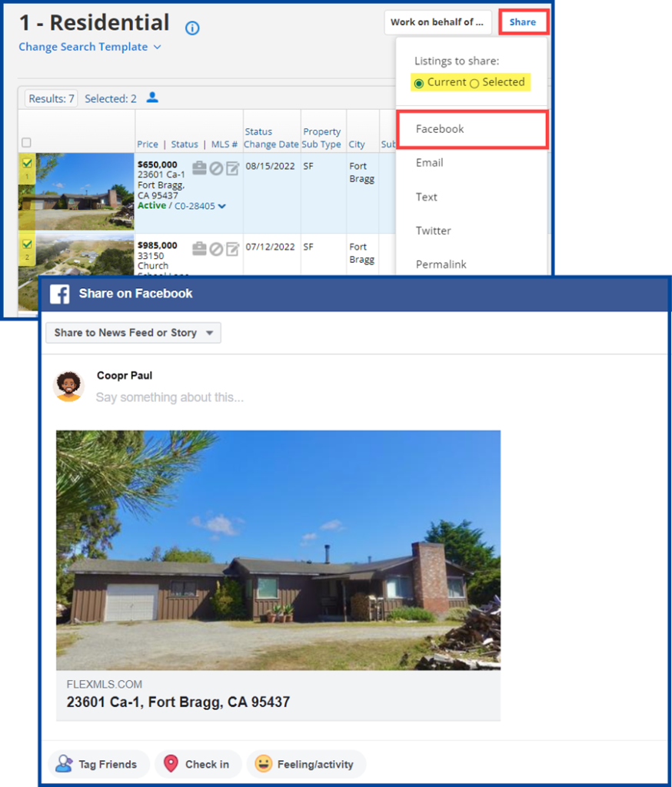672x787 pixels.
Task: Click the Feeling/activity button with smiley icon
Action: [x=306, y=764]
